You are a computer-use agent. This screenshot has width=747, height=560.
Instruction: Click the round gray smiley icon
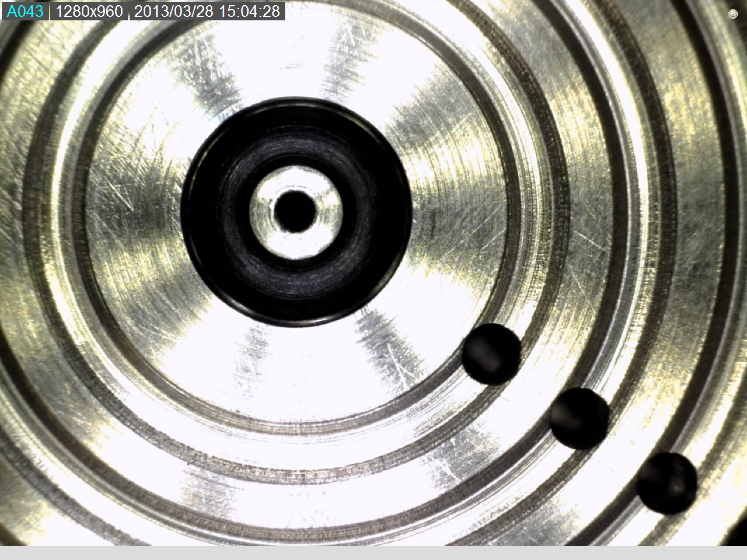point(732,14)
